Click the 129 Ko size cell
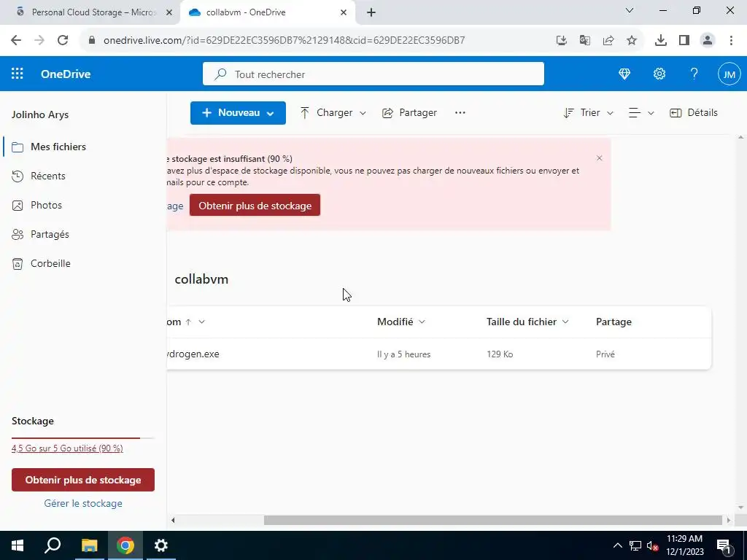Screen dimensions: 747x560 [500, 354]
